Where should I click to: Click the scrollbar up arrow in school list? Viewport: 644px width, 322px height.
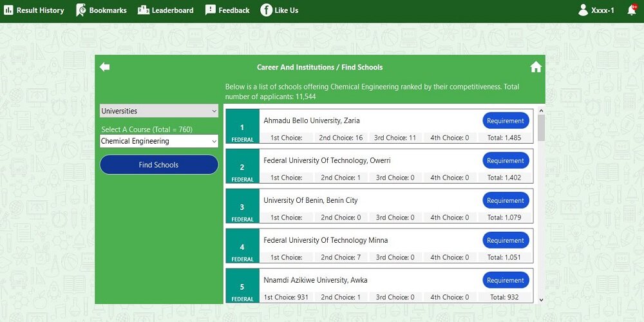tap(541, 111)
